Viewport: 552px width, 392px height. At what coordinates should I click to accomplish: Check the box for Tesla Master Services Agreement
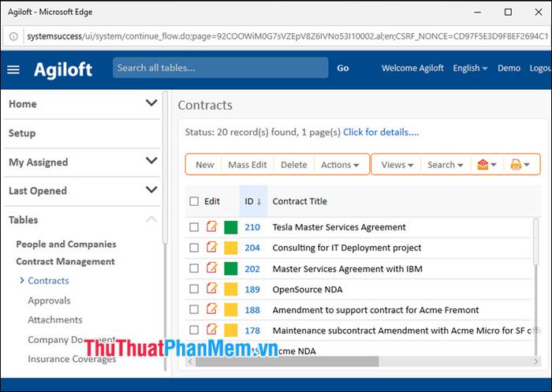click(194, 227)
